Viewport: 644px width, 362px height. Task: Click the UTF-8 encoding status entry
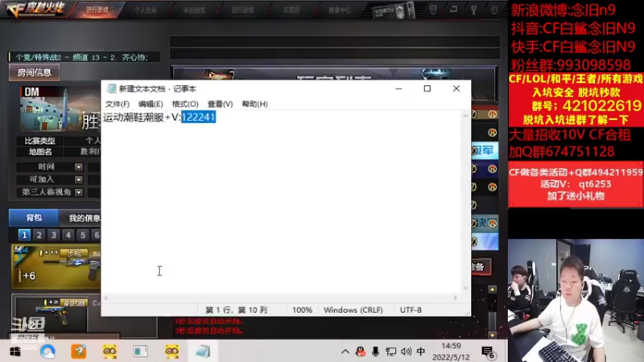click(411, 310)
